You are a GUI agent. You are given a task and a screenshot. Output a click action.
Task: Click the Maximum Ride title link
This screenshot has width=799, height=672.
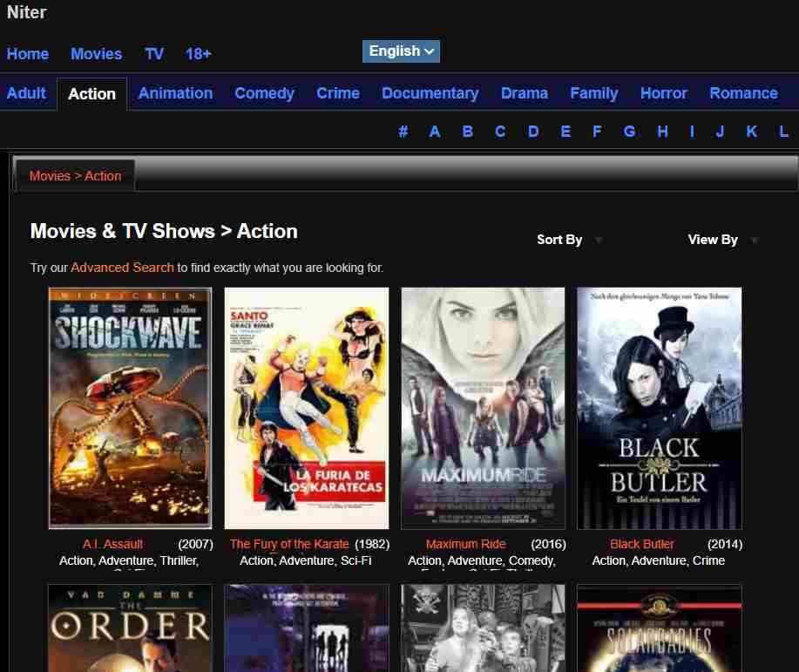466,544
